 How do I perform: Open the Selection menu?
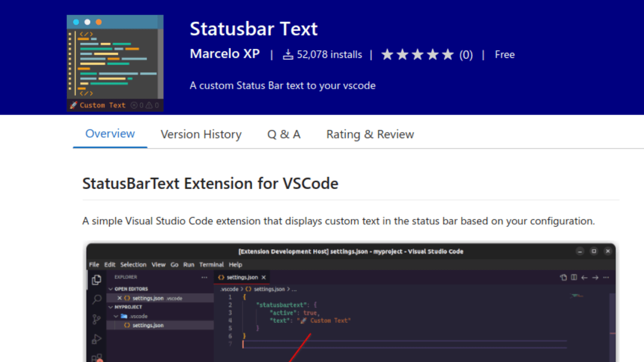133,264
